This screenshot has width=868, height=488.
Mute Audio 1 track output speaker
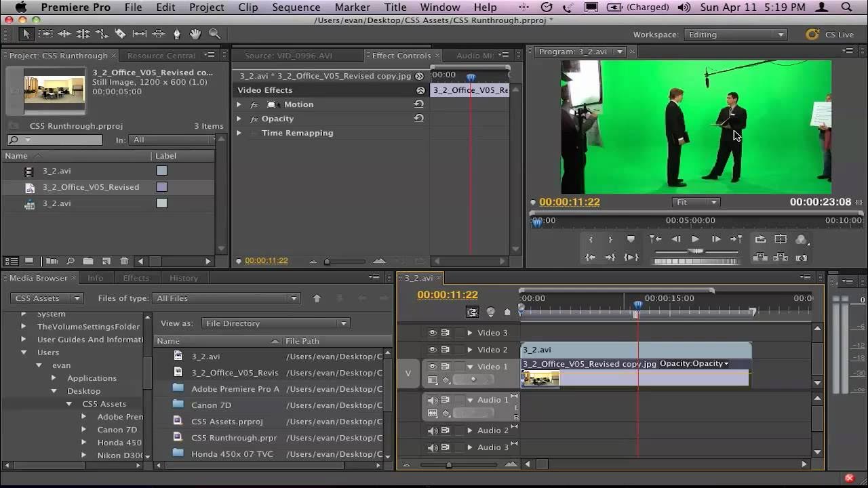[x=432, y=400]
